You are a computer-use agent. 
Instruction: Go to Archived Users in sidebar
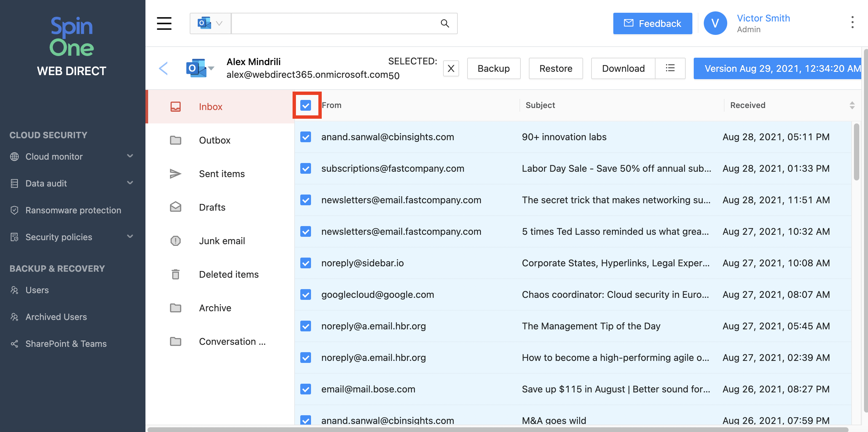pos(56,317)
